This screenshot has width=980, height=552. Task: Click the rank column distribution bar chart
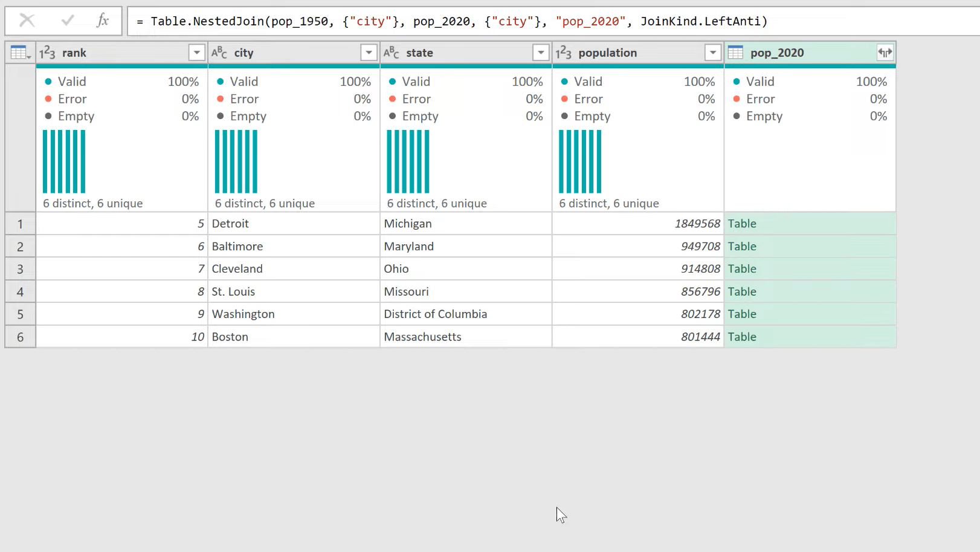tap(64, 161)
